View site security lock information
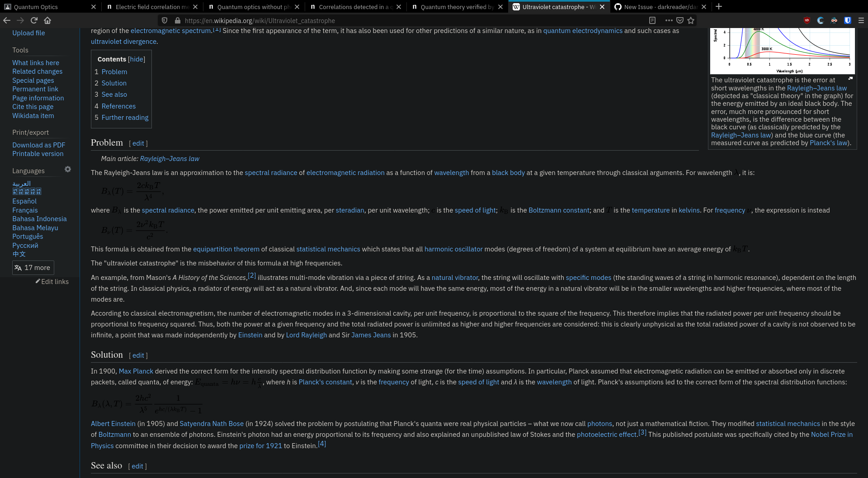This screenshot has width=868, height=478. click(178, 20)
